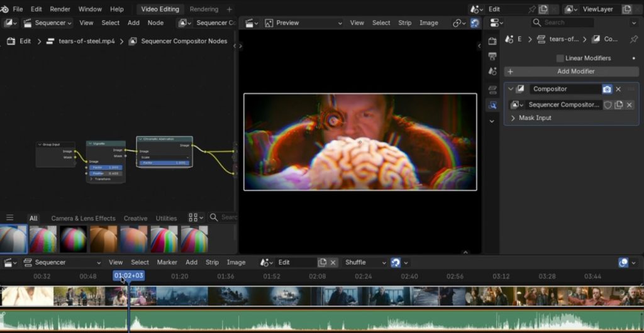Enable the Linear Modifiers checkbox
The width and height of the screenshot is (644, 333).
[560, 58]
